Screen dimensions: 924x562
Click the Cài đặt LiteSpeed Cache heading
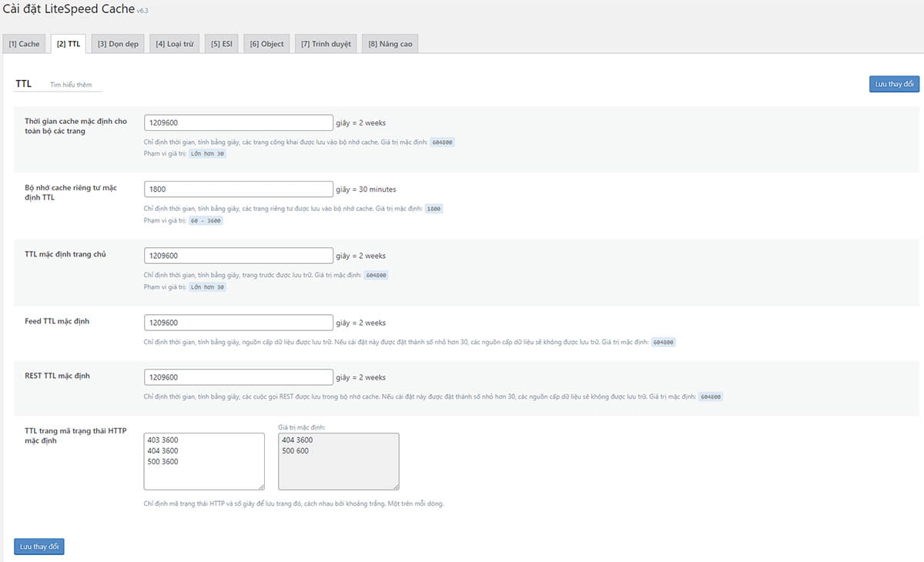click(x=69, y=8)
